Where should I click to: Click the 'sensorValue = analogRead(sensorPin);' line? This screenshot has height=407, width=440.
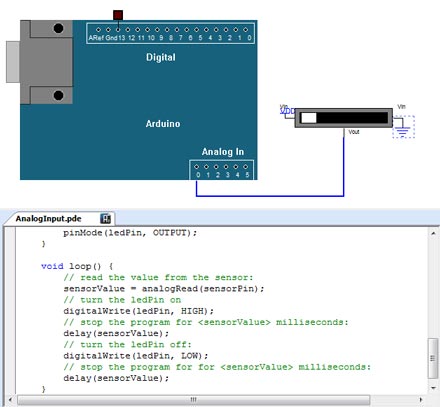[164, 289]
